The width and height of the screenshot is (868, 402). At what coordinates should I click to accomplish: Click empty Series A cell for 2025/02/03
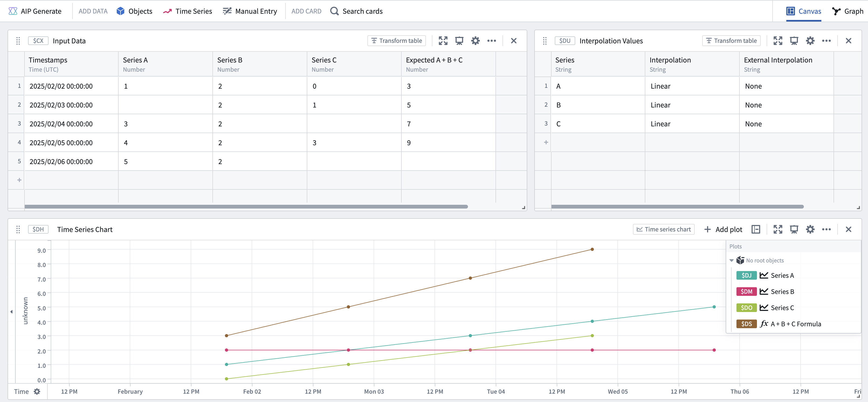tap(166, 105)
